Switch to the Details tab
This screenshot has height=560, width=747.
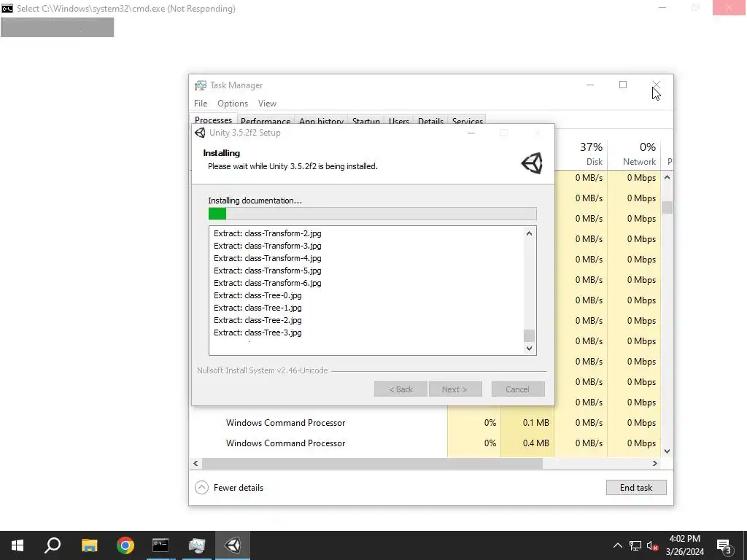(430, 121)
